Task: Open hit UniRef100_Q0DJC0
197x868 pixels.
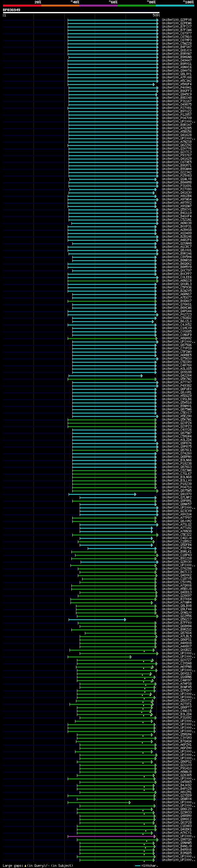Action: tap(177, 50)
